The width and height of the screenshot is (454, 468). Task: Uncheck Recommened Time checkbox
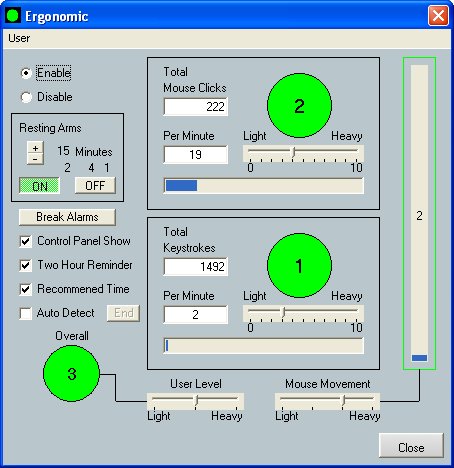26,289
